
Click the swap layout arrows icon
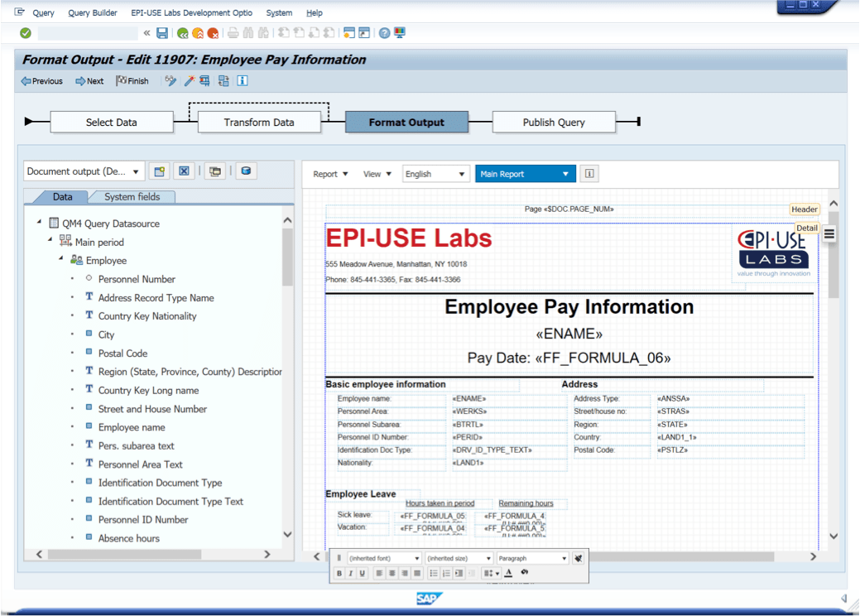(x=223, y=81)
